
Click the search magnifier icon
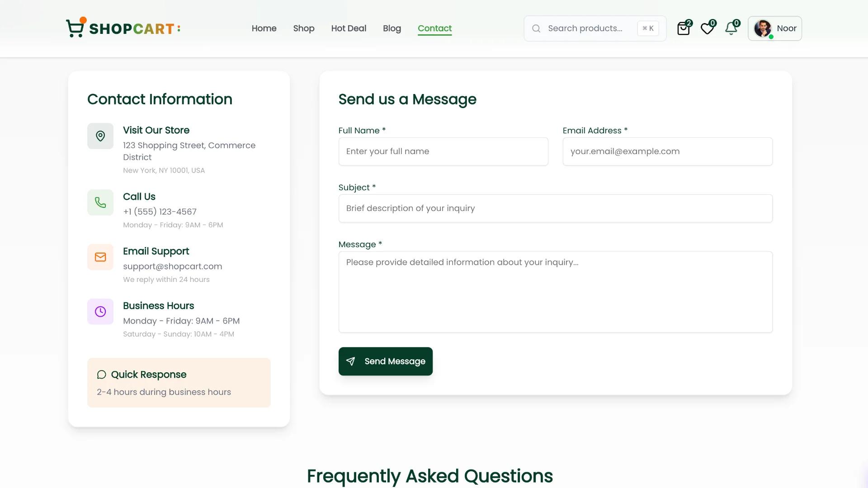pos(536,28)
